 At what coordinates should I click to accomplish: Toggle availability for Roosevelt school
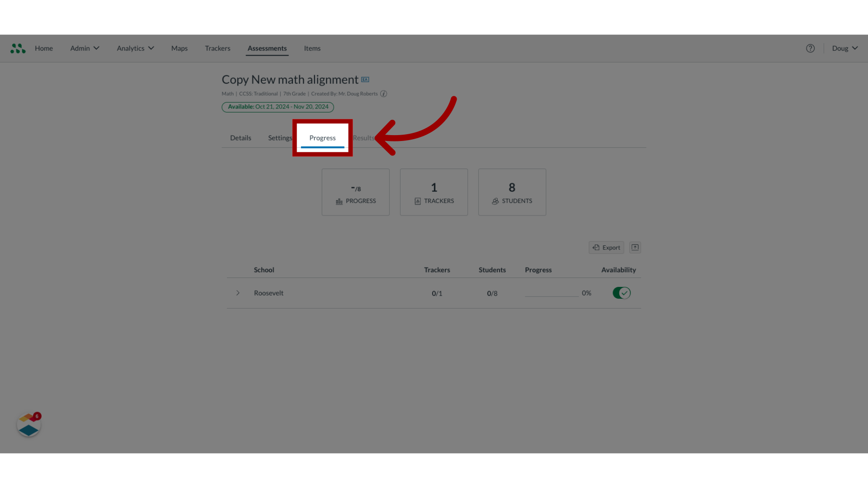point(622,292)
